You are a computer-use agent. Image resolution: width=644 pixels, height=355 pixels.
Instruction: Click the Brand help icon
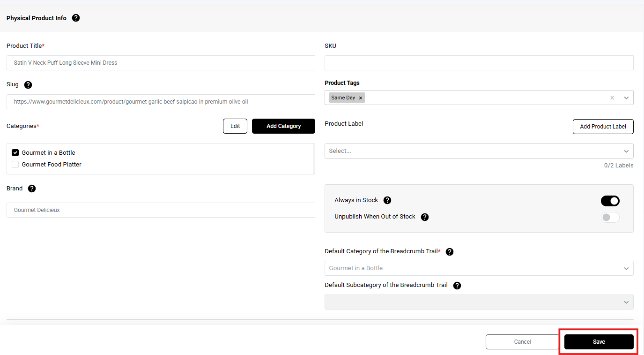[32, 189]
